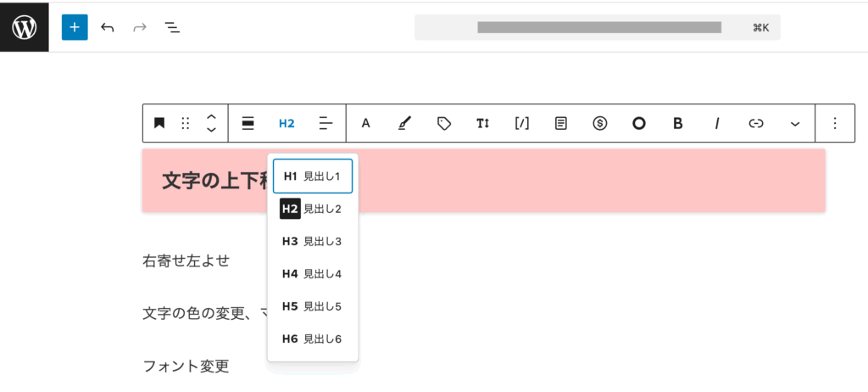The height and width of the screenshot is (392, 868).
Task: Expand more formatting options chevron
Action: coord(795,123)
